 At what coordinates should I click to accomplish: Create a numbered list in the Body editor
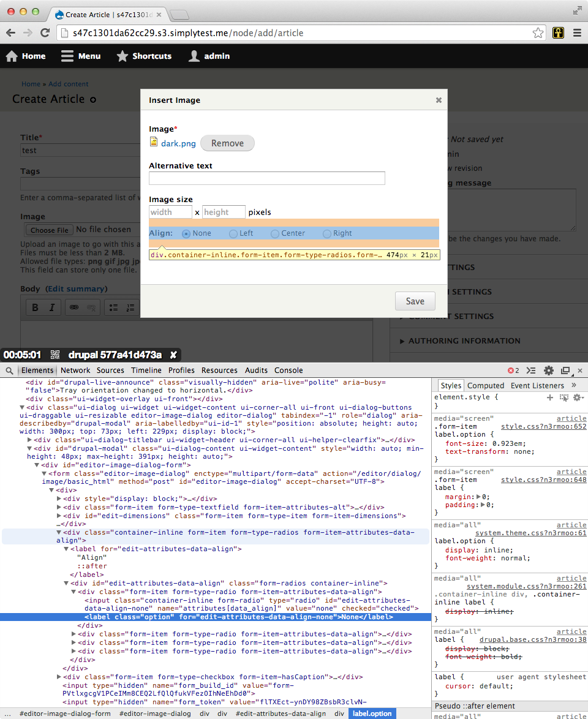[x=131, y=307]
